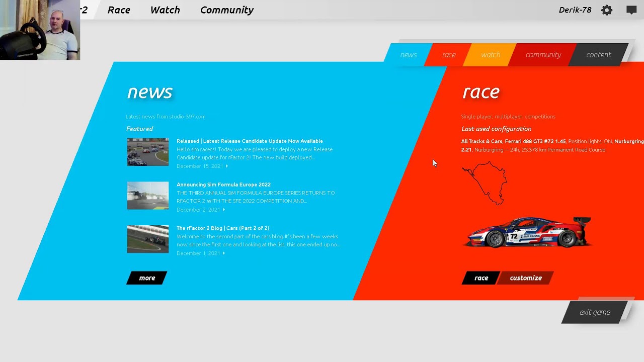Switch to the red race tab
This screenshot has height=362, width=644.
point(449,55)
